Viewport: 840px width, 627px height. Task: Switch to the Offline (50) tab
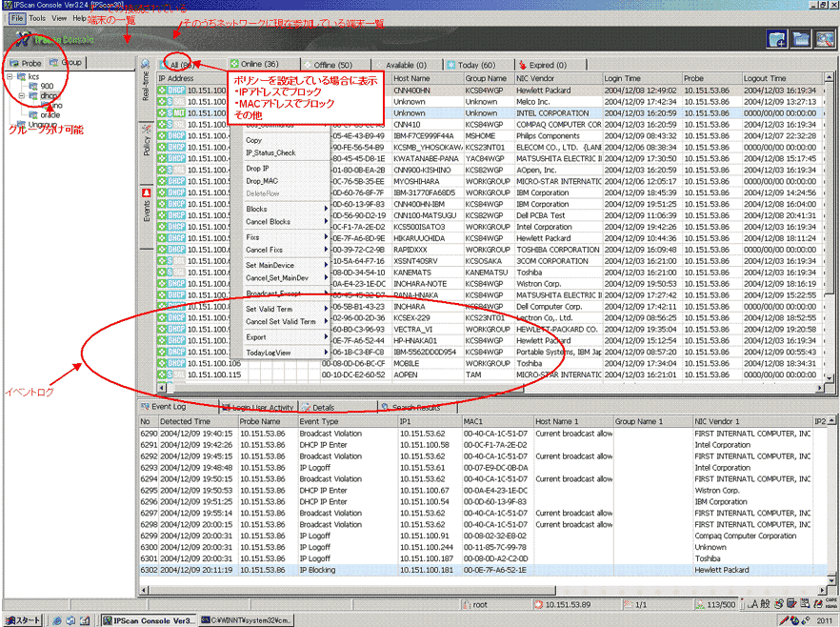click(x=332, y=65)
